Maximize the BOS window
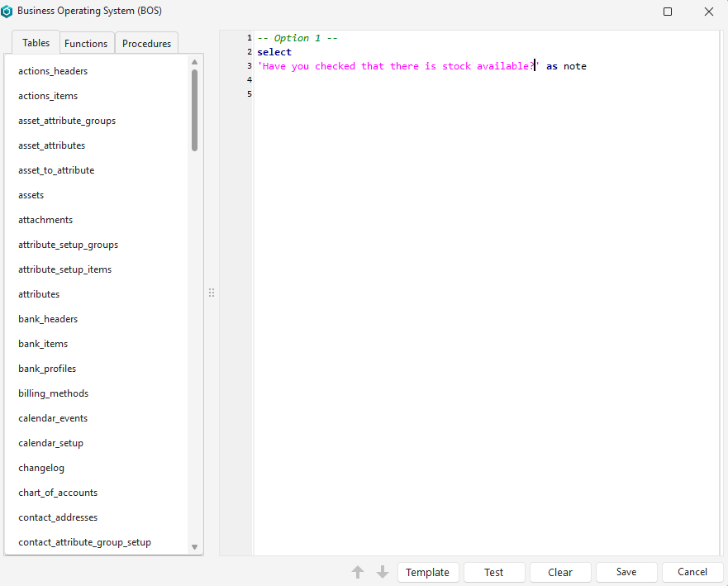This screenshot has height=586, width=728. tap(668, 12)
